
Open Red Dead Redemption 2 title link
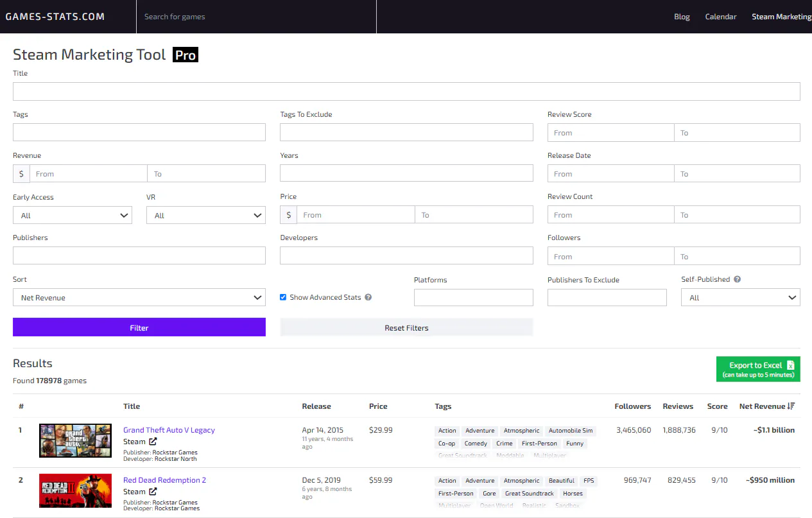(164, 480)
